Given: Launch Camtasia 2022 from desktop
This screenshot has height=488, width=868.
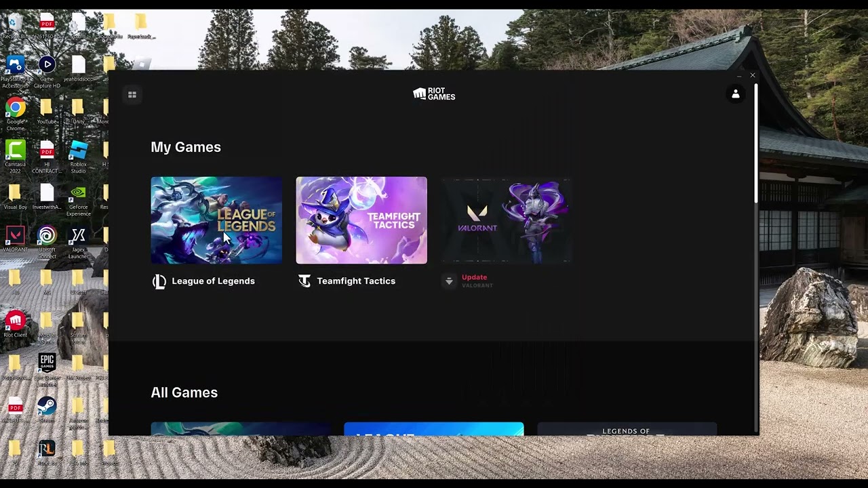Looking at the screenshot, I should coord(15,157).
